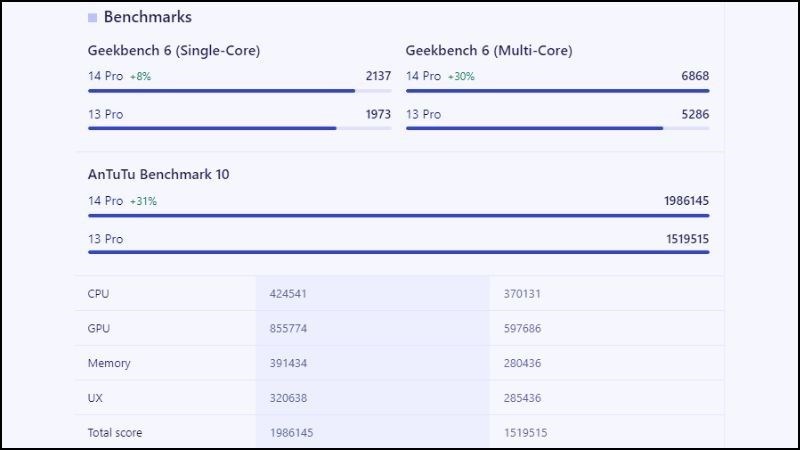800x450 pixels.
Task: Click the 13 Pro AnTuTu progress bar
Action: point(398,252)
